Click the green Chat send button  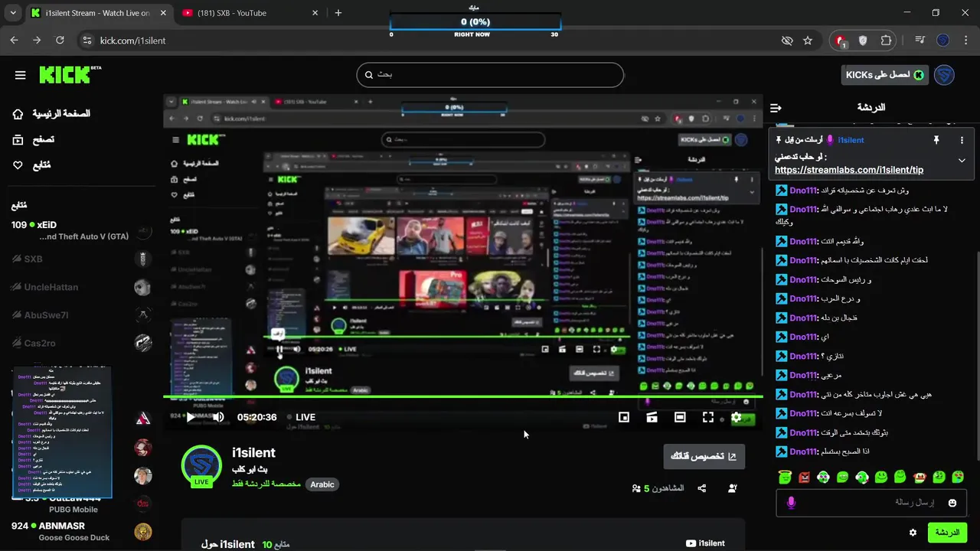coord(947,533)
